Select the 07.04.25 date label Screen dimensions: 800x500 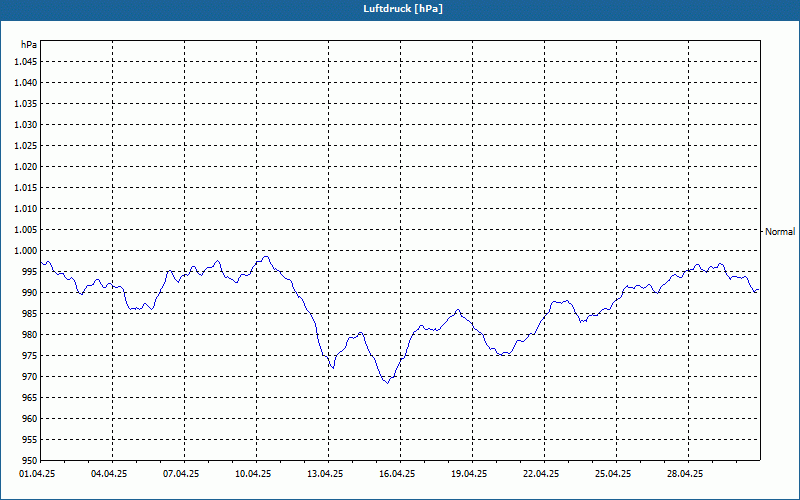tap(181, 474)
